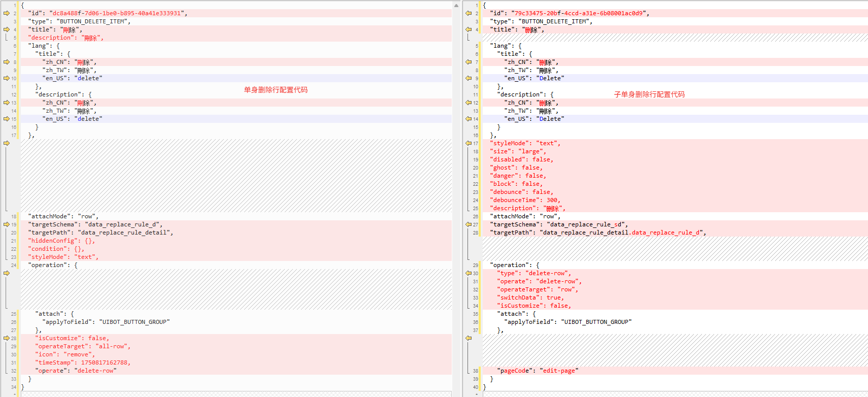This screenshot has height=397, width=868.
Task: Click copy-to-left arrow at right operation type line 30
Action: 469,273
